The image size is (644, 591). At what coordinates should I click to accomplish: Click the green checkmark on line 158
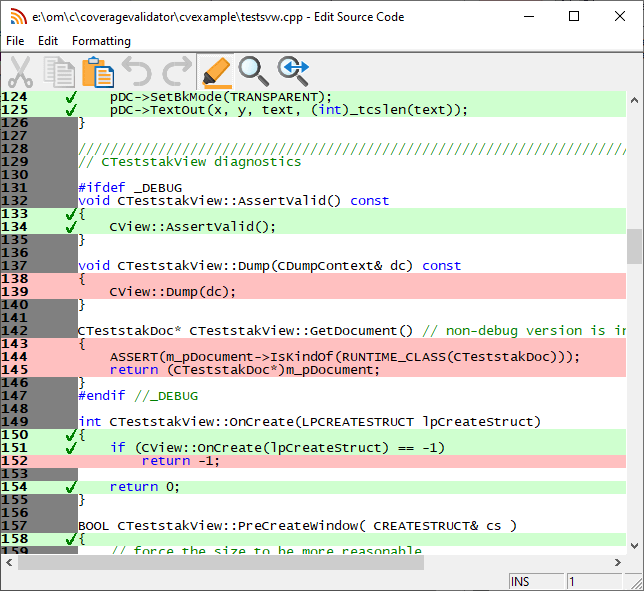pyautogui.click(x=71, y=539)
